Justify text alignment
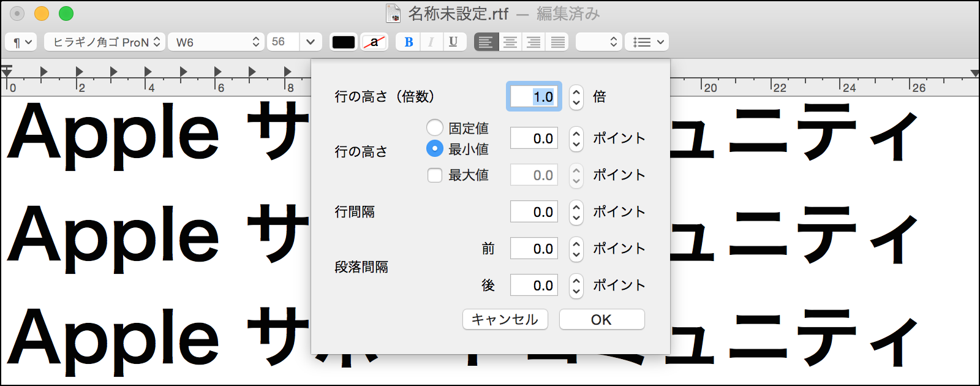The height and width of the screenshot is (386, 980). (x=557, y=42)
